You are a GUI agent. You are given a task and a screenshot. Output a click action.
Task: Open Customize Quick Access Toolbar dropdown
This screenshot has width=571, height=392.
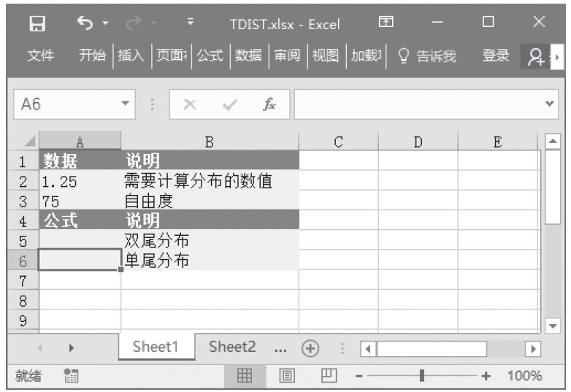[x=191, y=23]
